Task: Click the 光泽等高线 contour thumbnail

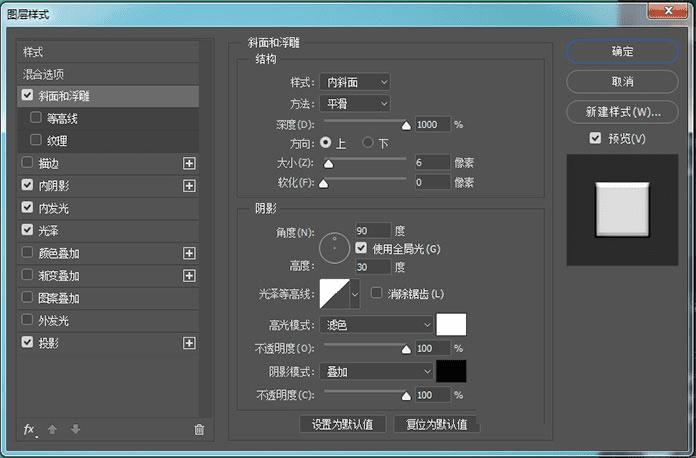Action: coord(335,294)
